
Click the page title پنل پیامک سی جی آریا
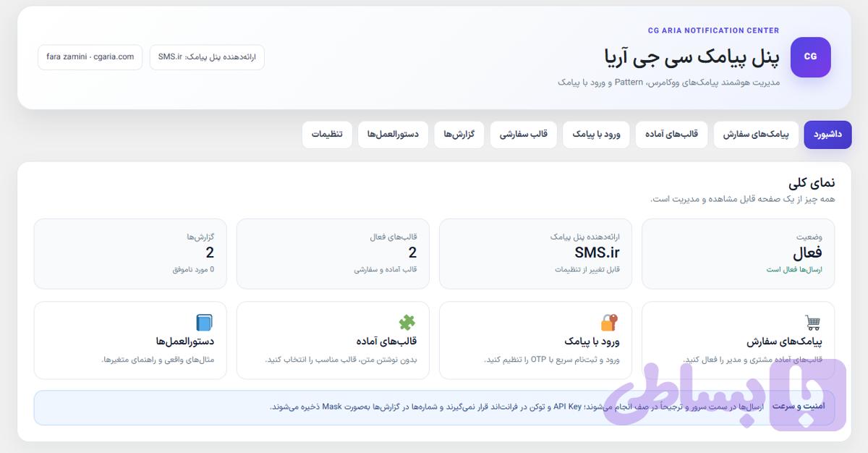click(x=692, y=56)
